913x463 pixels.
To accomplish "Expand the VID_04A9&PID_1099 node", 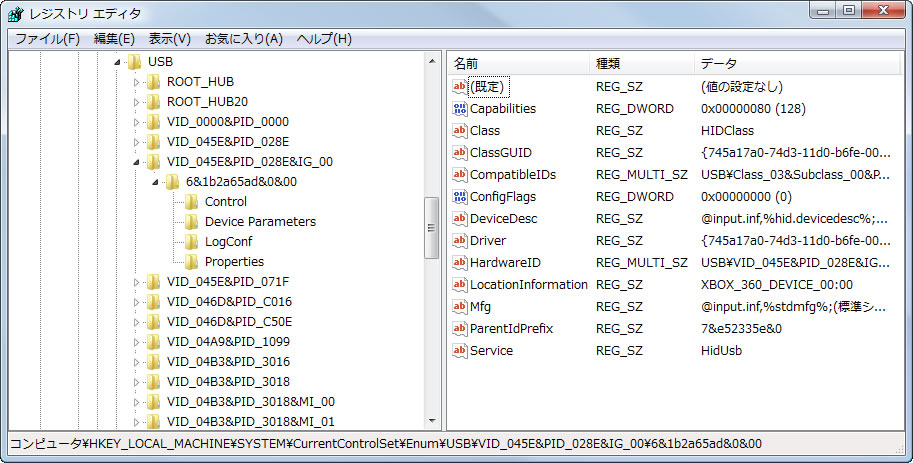I will (x=136, y=342).
